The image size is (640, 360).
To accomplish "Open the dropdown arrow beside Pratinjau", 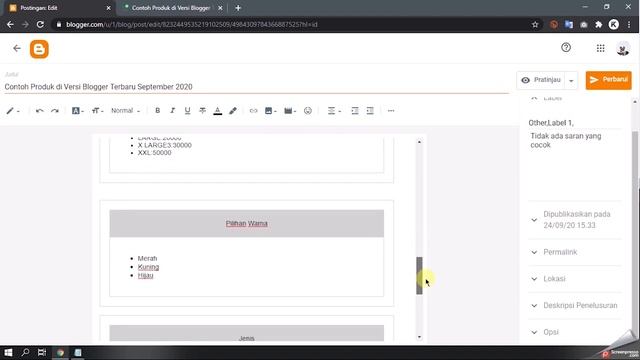I will coord(571,80).
